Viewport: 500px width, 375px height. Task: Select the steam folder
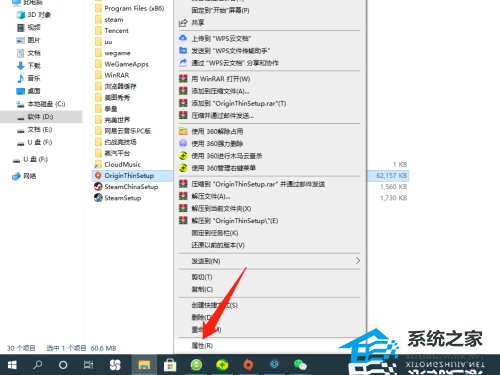[x=109, y=20]
